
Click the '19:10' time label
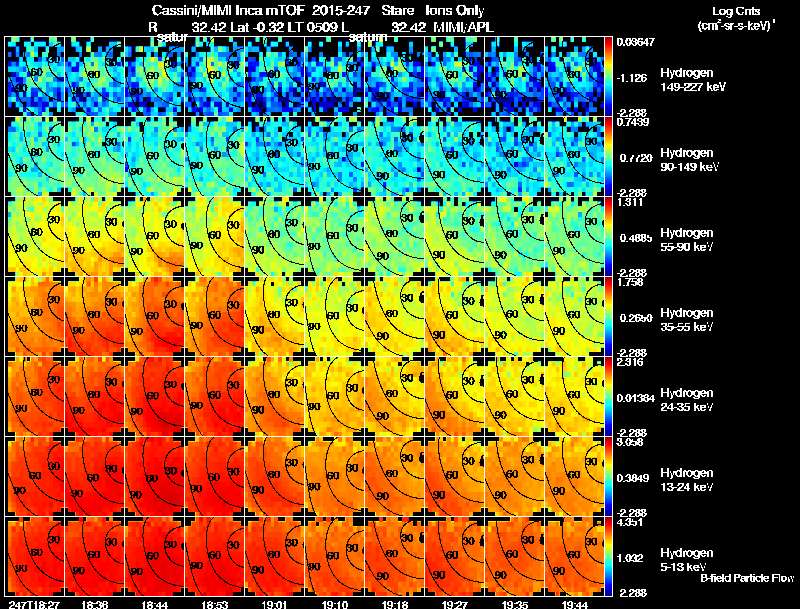point(335,605)
